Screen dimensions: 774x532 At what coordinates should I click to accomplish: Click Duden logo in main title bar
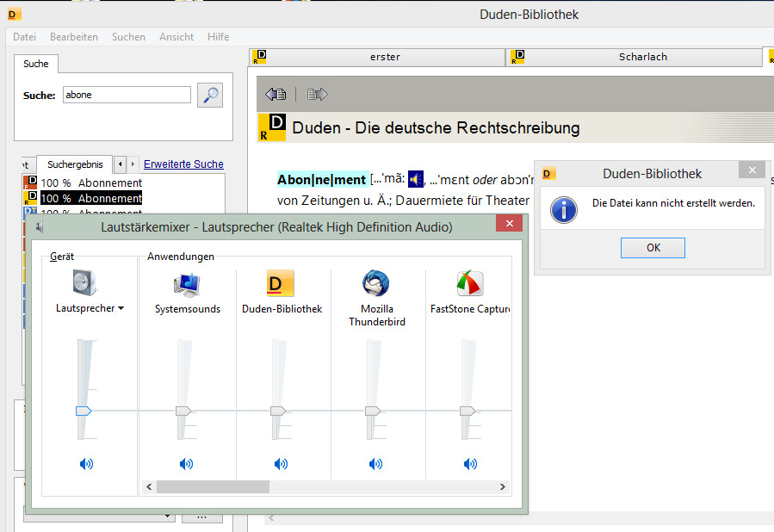[x=15, y=15]
